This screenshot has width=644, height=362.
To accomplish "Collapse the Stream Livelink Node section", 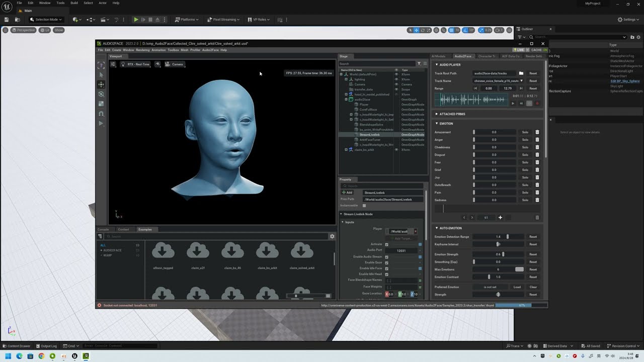I will pos(341,214).
